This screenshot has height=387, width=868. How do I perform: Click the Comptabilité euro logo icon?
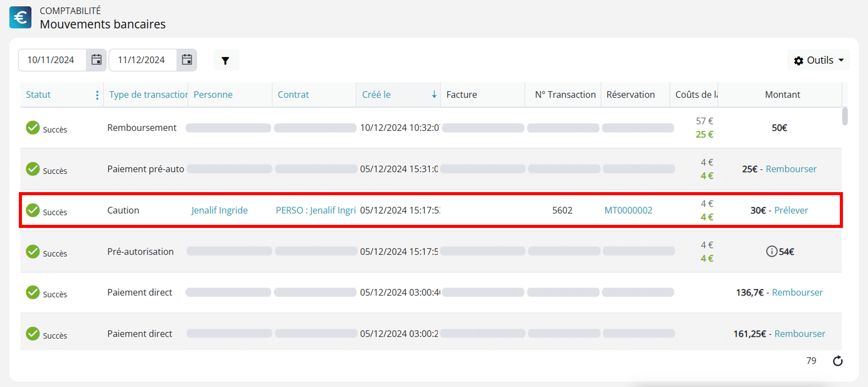point(20,18)
